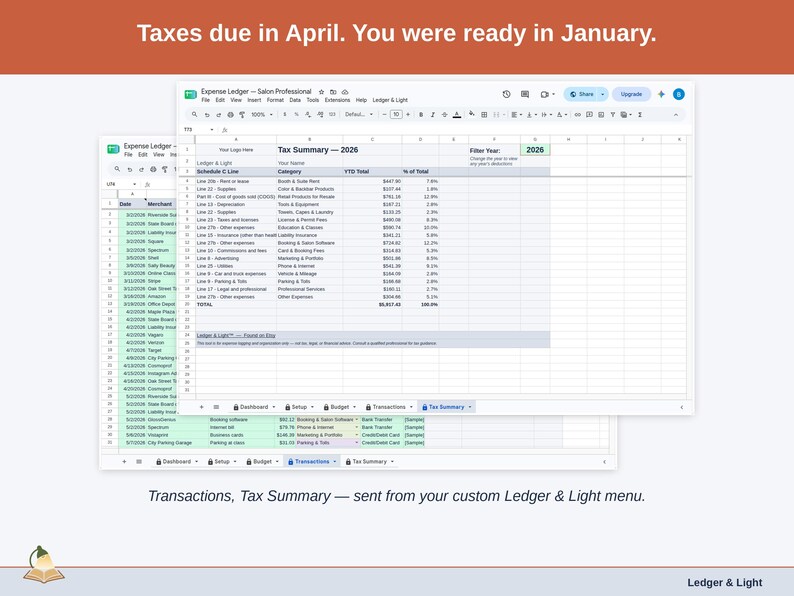
Task: Open Functions sigma icon
Action: point(640,114)
